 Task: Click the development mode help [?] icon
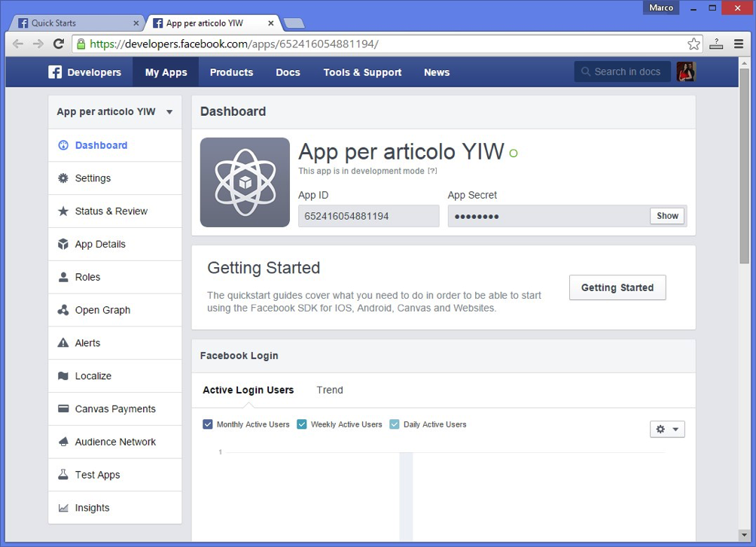432,171
